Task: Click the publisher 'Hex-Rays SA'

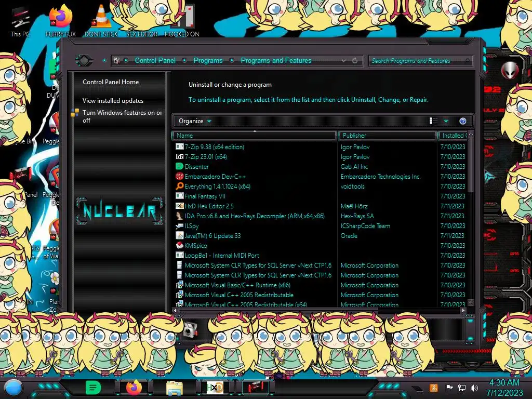Action: pos(357,216)
